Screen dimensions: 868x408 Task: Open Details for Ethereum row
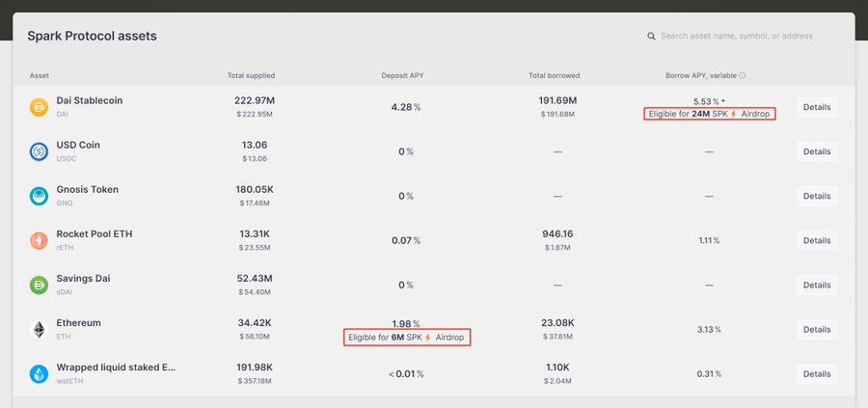pos(816,329)
